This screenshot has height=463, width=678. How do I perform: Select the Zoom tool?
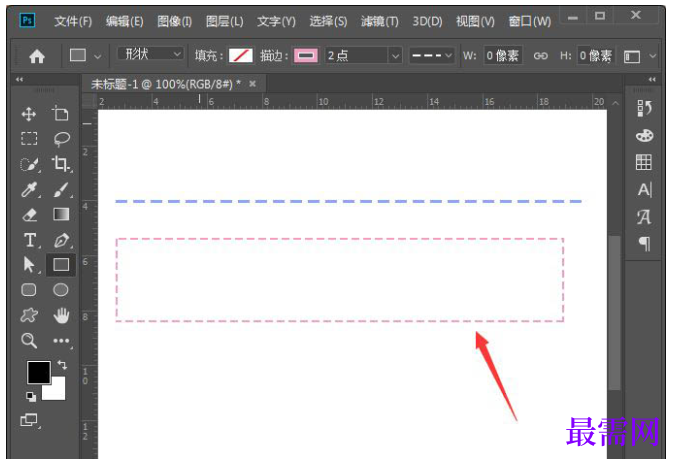29,340
